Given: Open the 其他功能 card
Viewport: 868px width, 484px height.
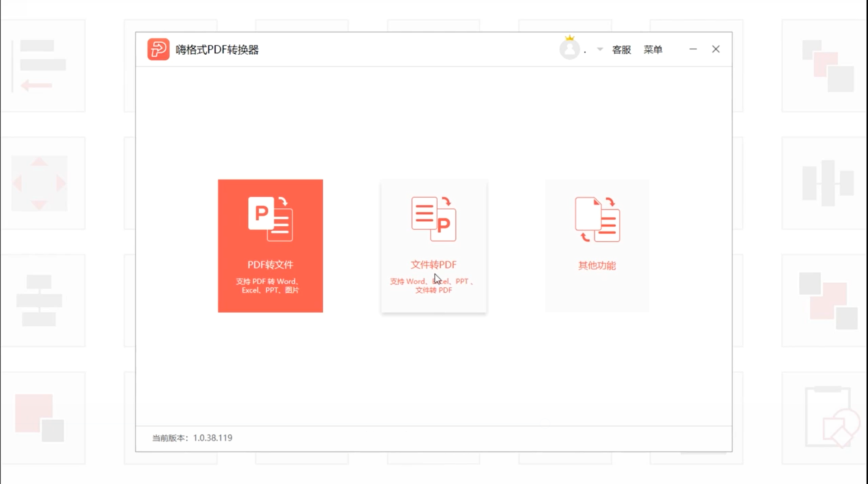Looking at the screenshot, I should [x=597, y=246].
